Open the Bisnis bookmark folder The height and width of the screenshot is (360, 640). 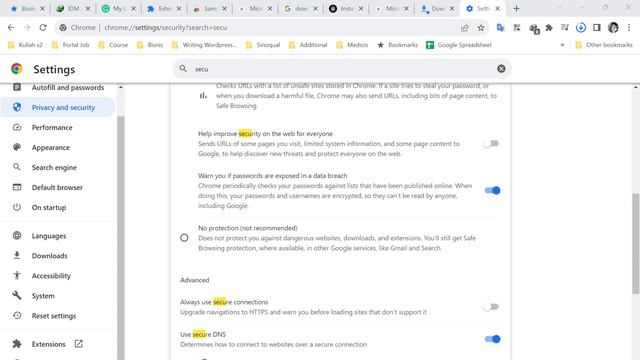point(150,45)
